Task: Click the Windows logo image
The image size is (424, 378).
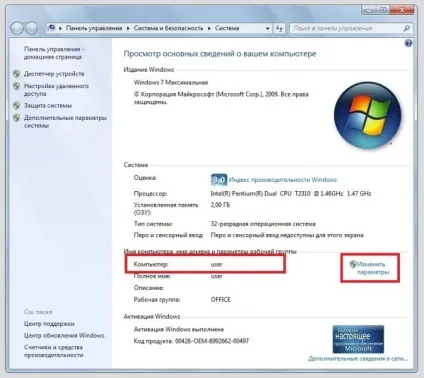Action: point(367,116)
